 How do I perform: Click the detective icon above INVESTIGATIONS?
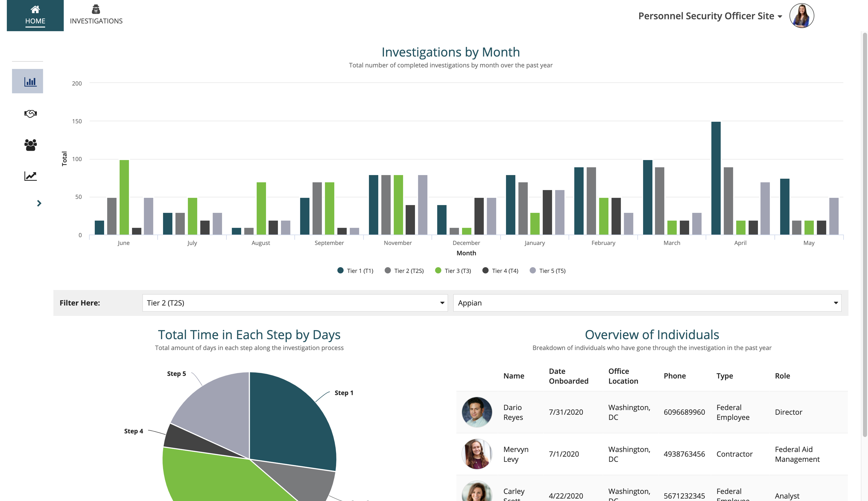click(96, 9)
